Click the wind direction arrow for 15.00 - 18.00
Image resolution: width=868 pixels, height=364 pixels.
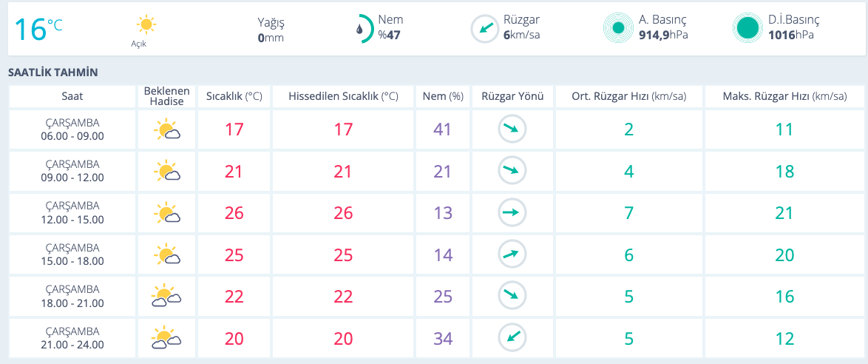[512, 255]
